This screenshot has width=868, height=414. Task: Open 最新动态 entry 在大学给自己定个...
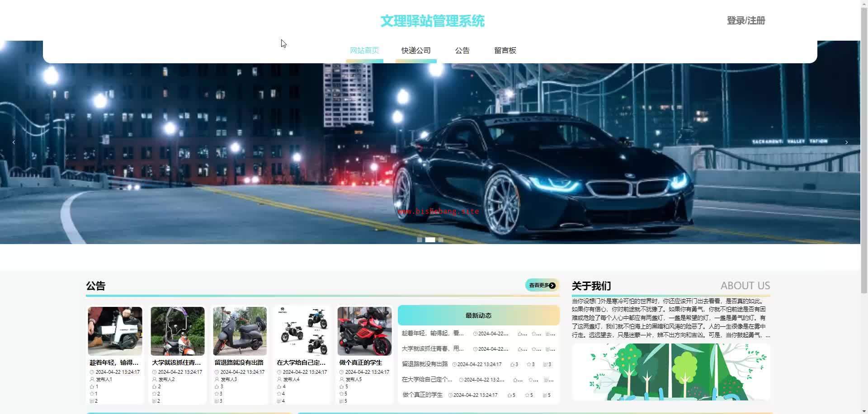pos(427,380)
